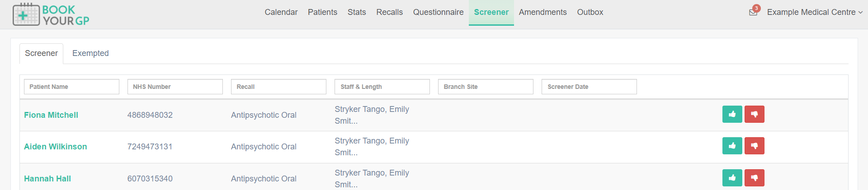Select the Screener sub-tab
The image size is (868, 190).
[x=41, y=53]
